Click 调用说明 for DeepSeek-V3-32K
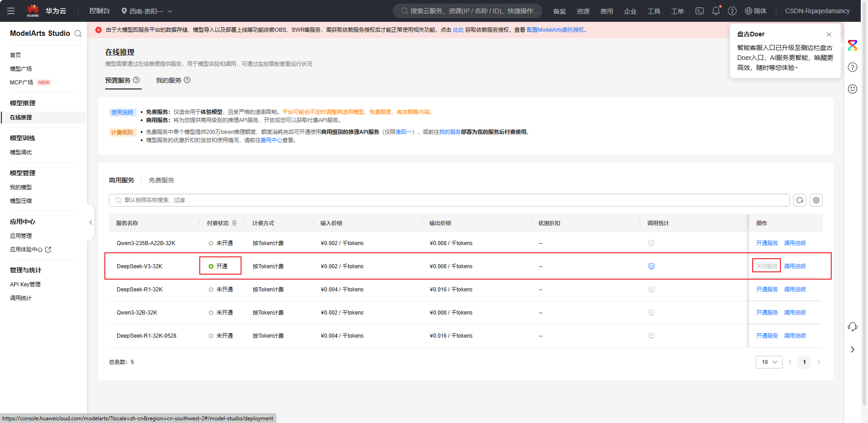The height and width of the screenshot is (423, 868). click(795, 266)
